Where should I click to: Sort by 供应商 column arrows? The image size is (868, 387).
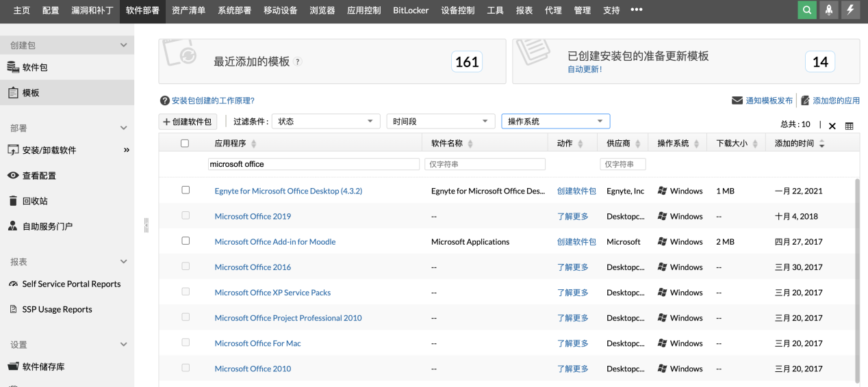638,144
